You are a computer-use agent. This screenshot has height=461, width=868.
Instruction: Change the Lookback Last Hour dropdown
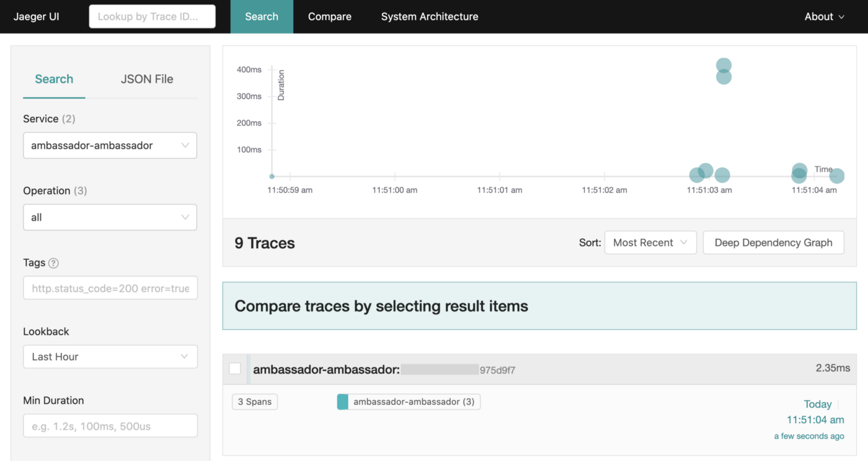[x=110, y=357]
